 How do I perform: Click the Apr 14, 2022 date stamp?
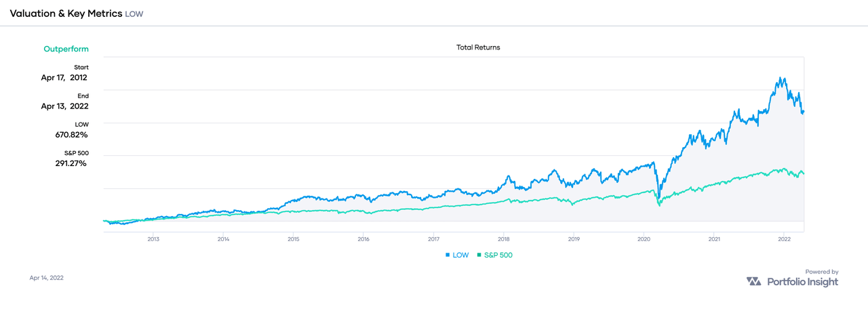(x=47, y=278)
